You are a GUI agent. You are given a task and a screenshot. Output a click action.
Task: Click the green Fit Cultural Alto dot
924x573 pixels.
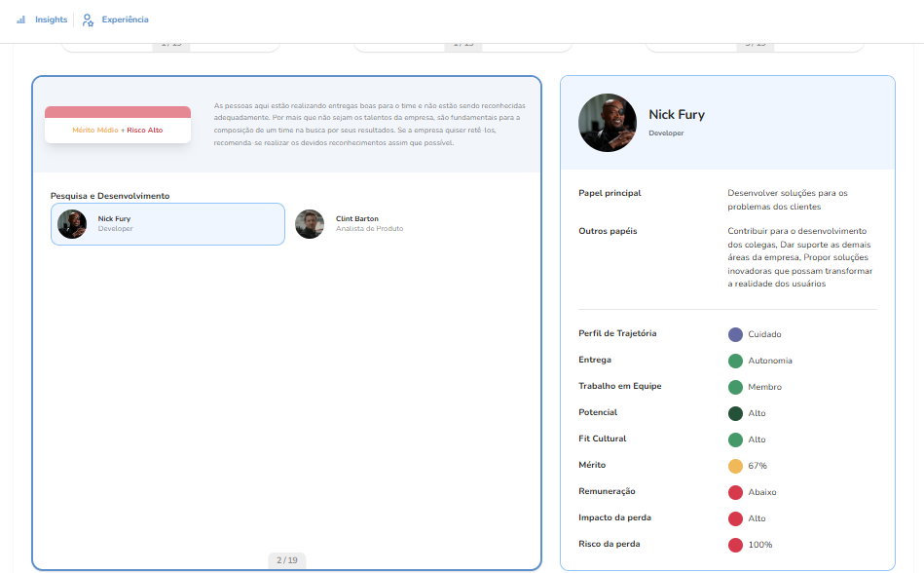(x=735, y=439)
